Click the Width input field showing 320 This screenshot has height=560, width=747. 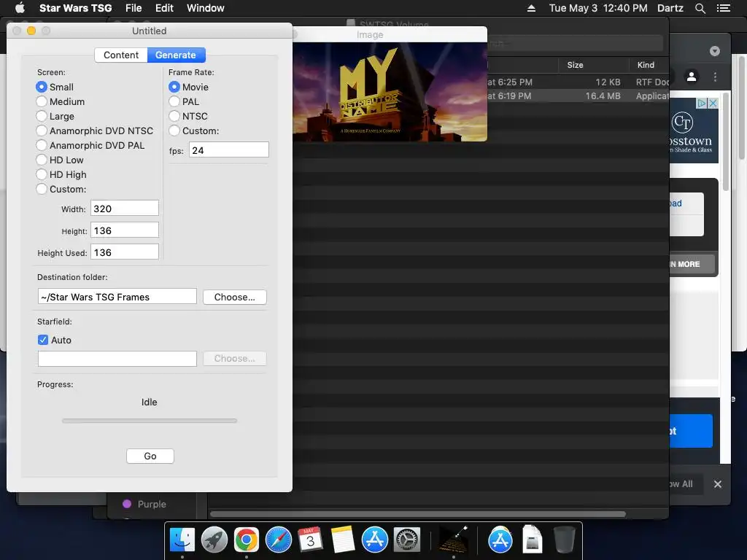click(x=124, y=208)
